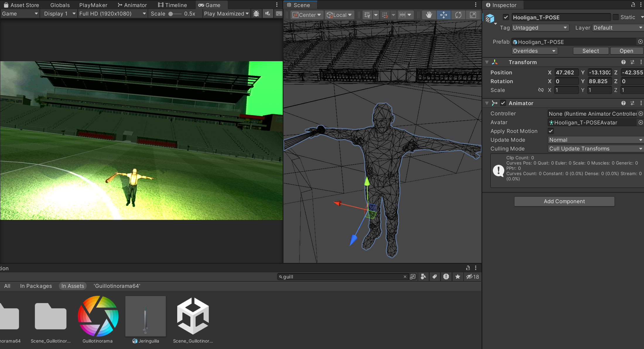The height and width of the screenshot is (349, 644).
Task: Filter search In Packages
Action: tap(36, 286)
